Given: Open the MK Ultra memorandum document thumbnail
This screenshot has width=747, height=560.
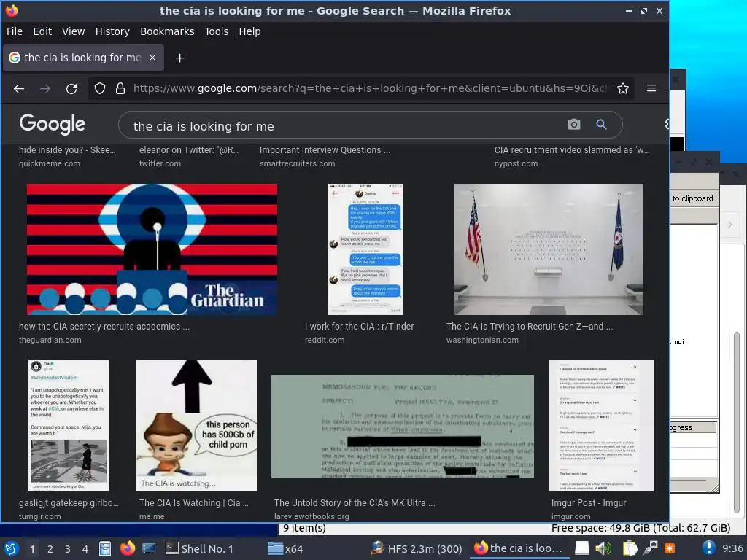Looking at the screenshot, I should [x=403, y=426].
